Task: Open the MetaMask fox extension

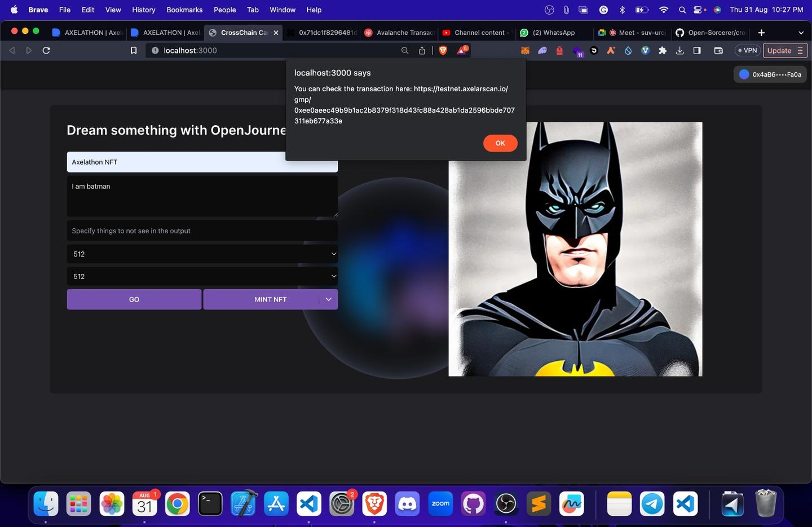Action: click(x=525, y=50)
